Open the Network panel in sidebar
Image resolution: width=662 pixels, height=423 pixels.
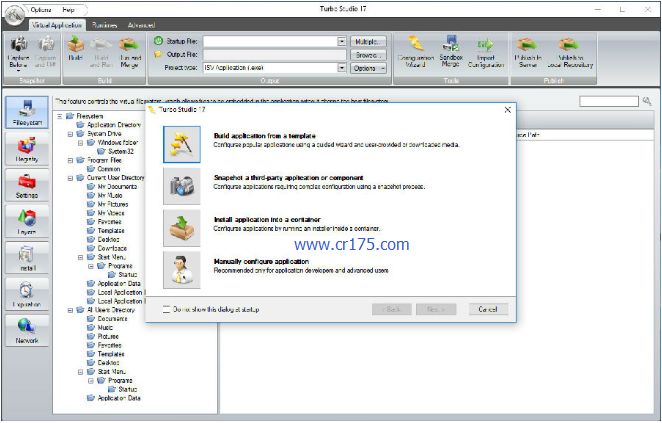(27, 330)
